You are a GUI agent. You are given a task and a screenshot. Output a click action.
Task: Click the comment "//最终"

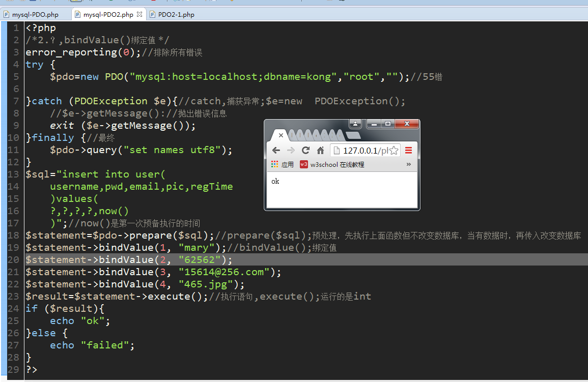(x=100, y=138)
